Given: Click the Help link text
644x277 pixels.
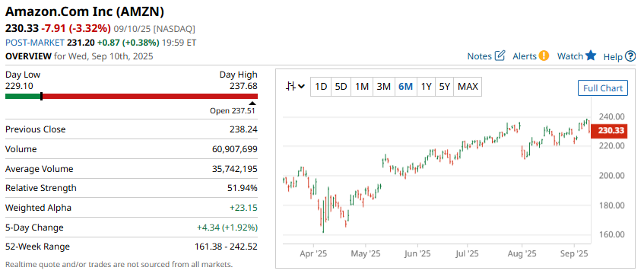Looking at the screenshot, I should point(613,57).
